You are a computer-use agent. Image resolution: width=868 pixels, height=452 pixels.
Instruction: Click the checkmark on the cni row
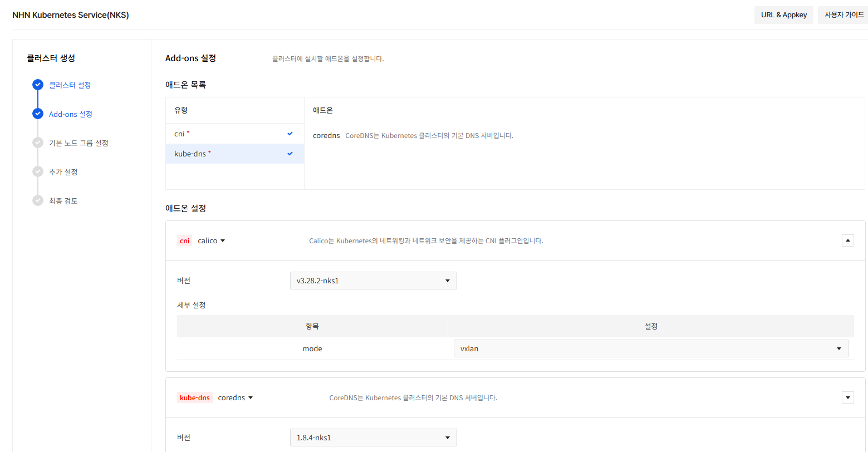(290, 134)
